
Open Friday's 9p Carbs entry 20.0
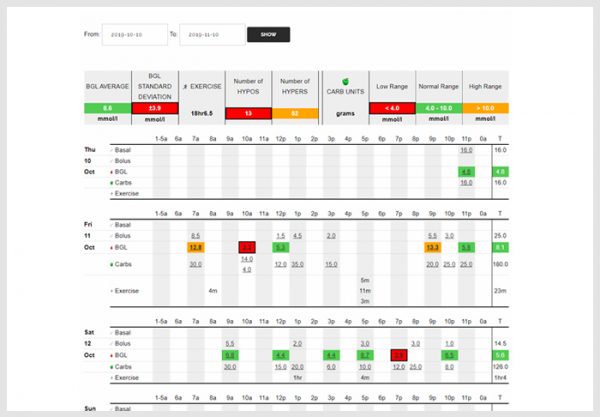432,264
